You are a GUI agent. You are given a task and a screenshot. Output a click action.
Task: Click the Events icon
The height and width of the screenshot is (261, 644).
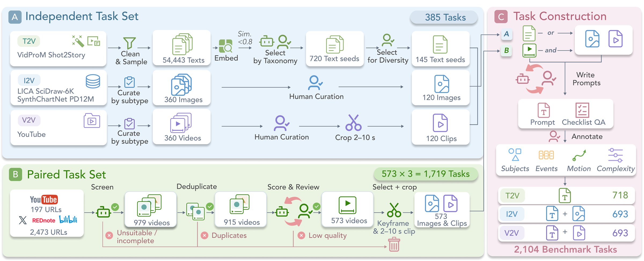click(x=546, y=155)
